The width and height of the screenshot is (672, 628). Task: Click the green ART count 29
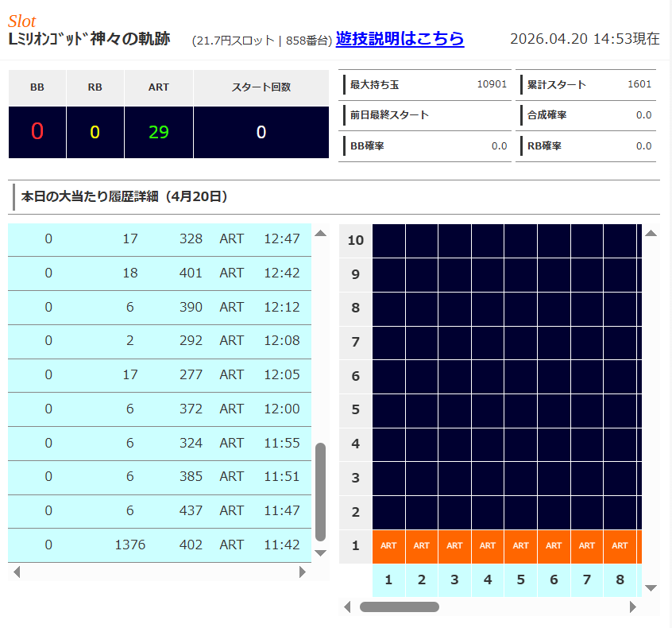point(159,132)
